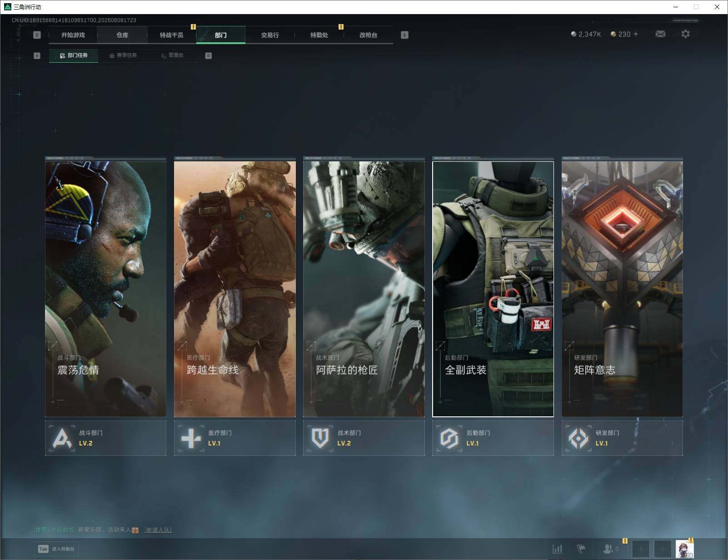The image size is (728, 560).
Task: Switch to the 军需处 sub-tab
Action: tap(172, 55)
